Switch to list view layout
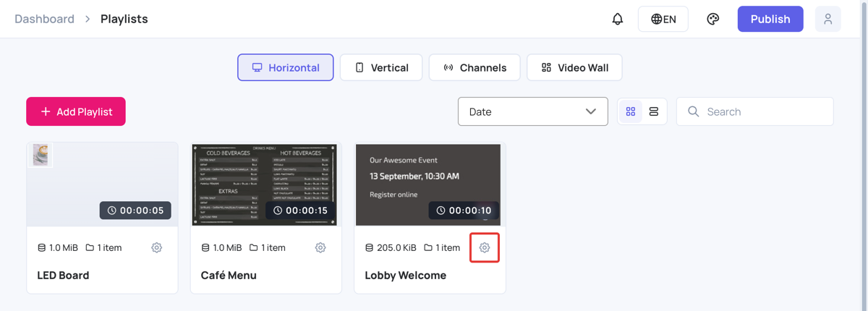Screen dimensions: 868x311 (654, 111)
